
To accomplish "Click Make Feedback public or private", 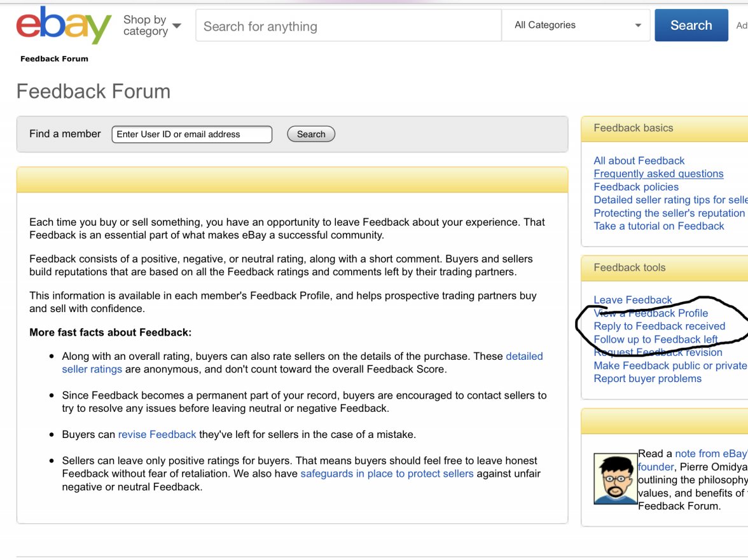I will pyautogui.click(x=669, y=365).
